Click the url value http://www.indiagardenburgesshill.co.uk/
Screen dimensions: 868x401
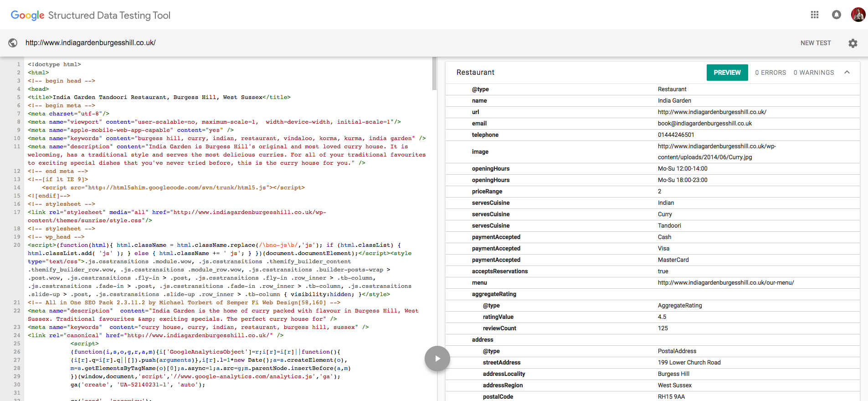712,112
